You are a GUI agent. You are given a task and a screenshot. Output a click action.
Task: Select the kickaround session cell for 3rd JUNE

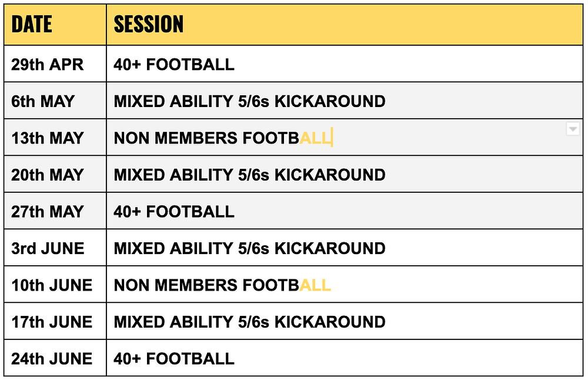[x=345, y=248]
